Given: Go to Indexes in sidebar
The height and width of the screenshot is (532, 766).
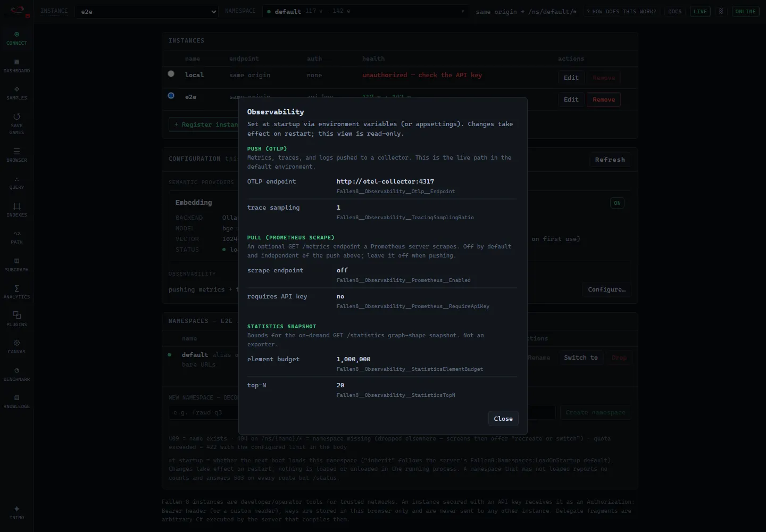Looking at the screenshot, I should (x=16, y=210).
